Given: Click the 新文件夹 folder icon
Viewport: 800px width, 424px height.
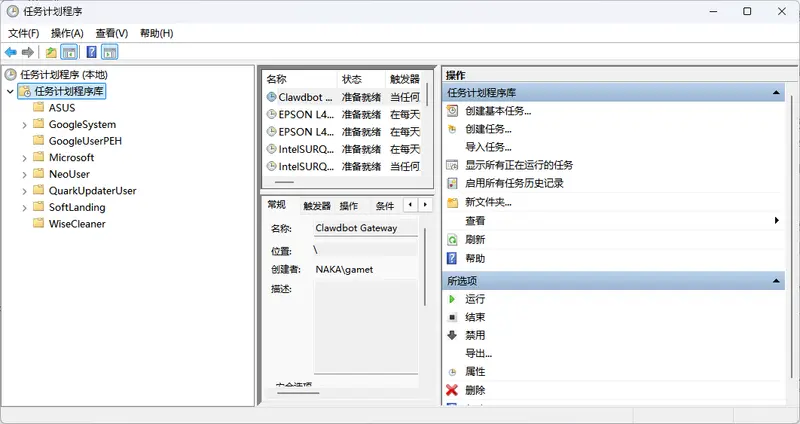Looking at the screenshot, I should [452, 203].
